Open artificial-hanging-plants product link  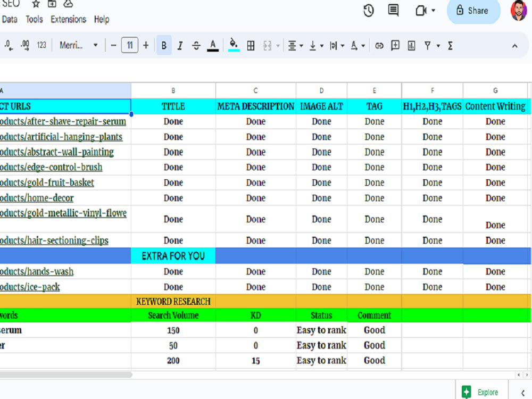click(x=61, y=137)
